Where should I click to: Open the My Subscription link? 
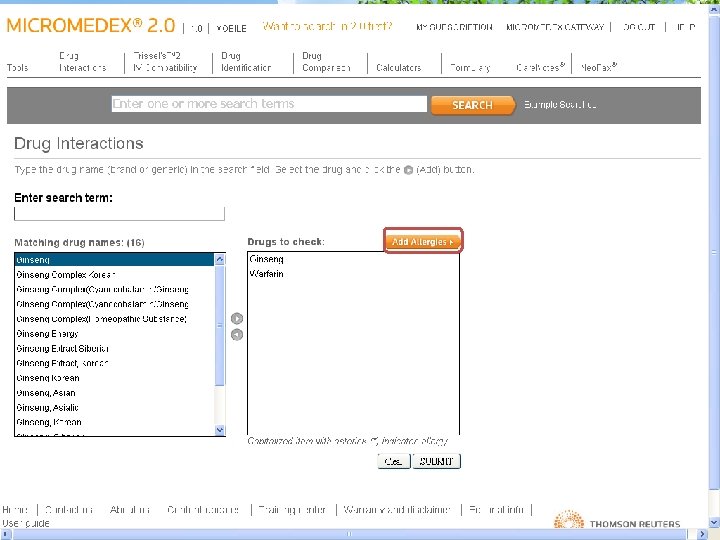(454, 27)
